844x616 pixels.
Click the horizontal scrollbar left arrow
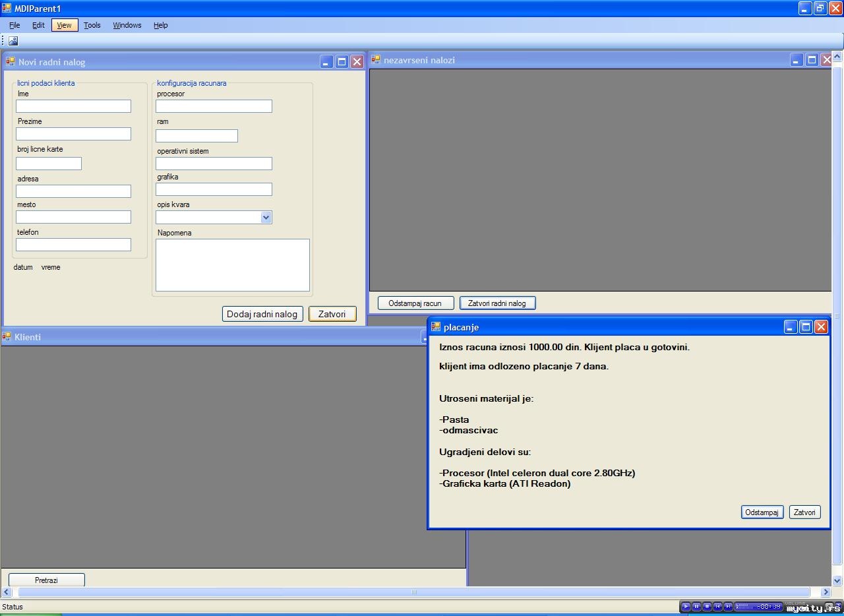7,592
